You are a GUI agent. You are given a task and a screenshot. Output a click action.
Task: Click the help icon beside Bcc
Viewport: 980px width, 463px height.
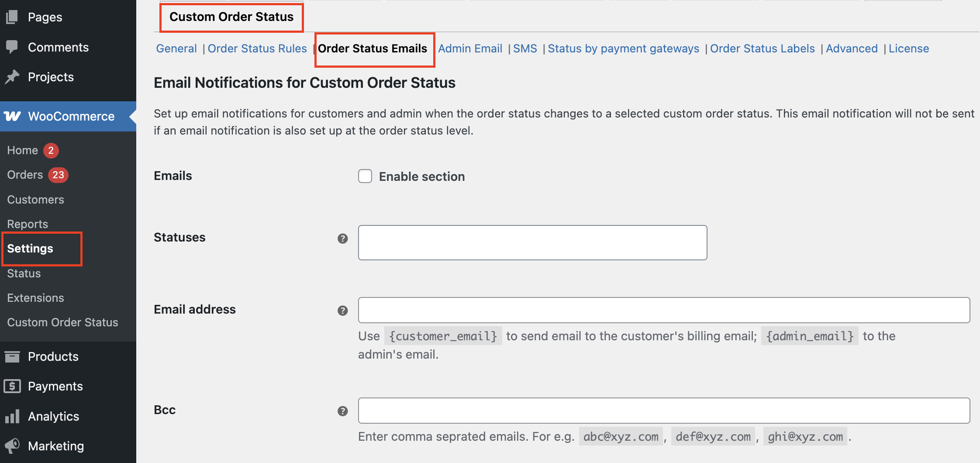click(x=343, y=411)
